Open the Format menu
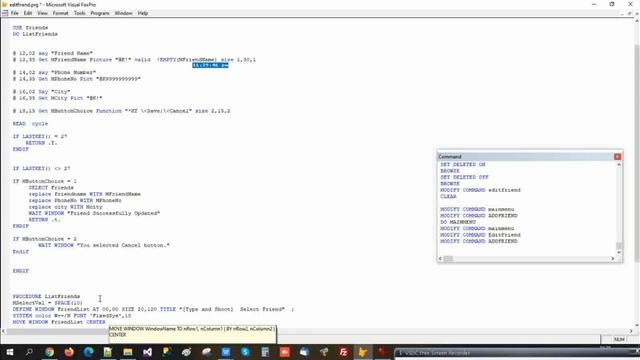640x360 pixels. [60, 13]
